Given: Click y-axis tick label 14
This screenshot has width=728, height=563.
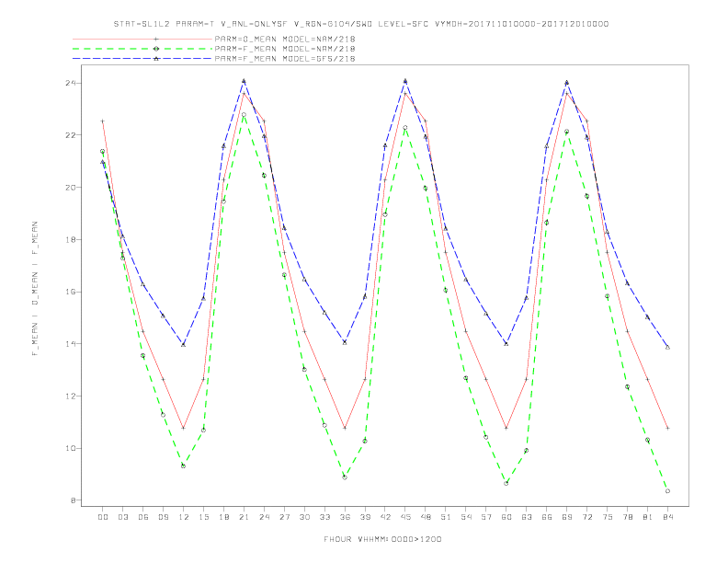Looking at the screenshot, I should (x=71, y=344).
